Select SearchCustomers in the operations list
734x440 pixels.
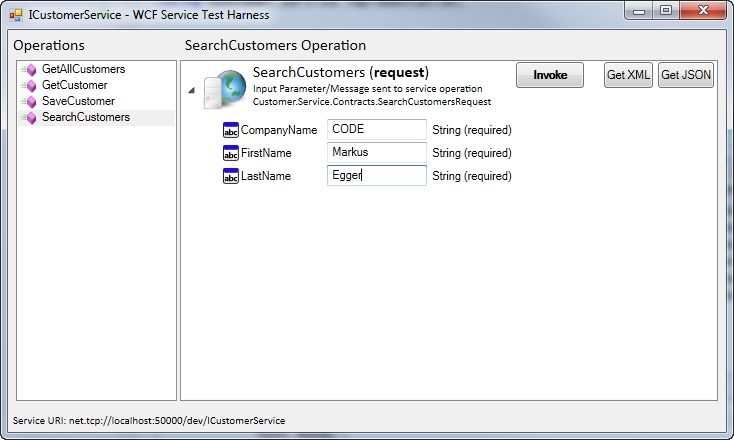click(x=85, y=117)
